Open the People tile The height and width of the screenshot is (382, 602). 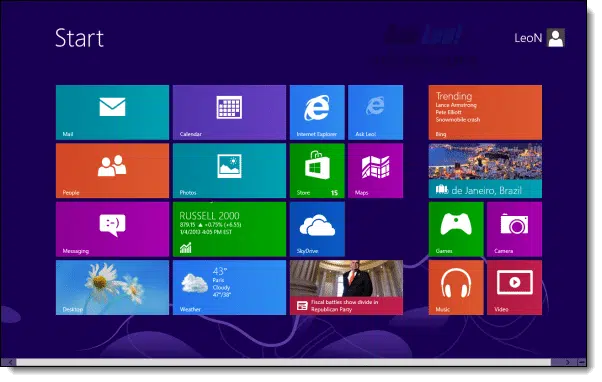point(112,171)
